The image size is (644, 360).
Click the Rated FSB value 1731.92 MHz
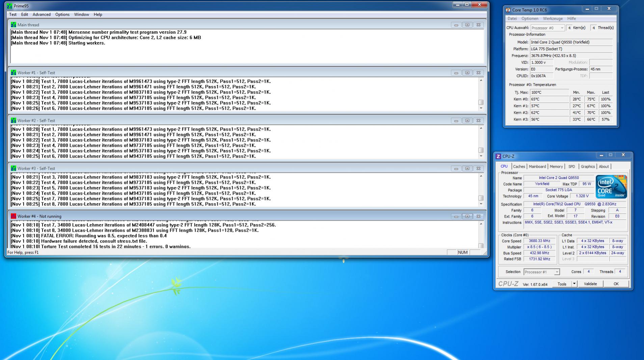[x=539, y=259]
